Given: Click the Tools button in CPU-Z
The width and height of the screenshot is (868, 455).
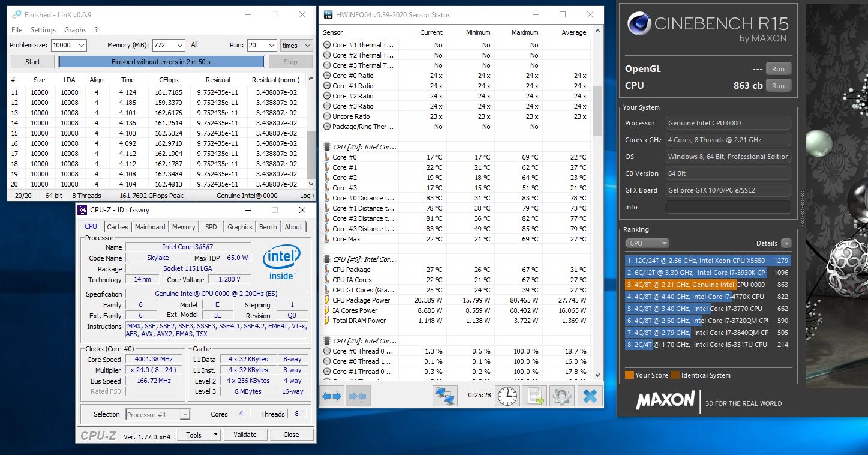Looking at the screenshot, I should (194, 435).
